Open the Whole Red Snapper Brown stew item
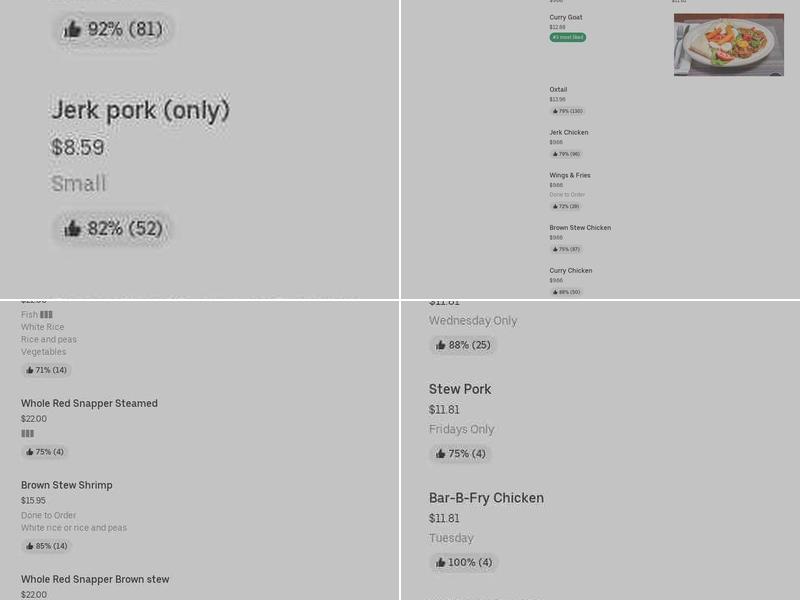This screenshot has height=600, width=800. [95, 579]
